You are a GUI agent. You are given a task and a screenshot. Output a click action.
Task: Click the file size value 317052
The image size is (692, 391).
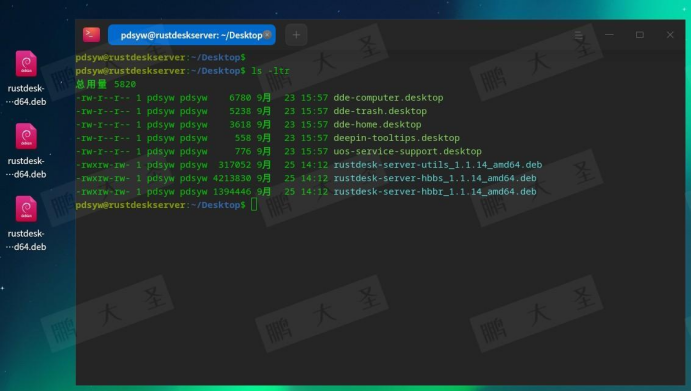coord(235,165)
